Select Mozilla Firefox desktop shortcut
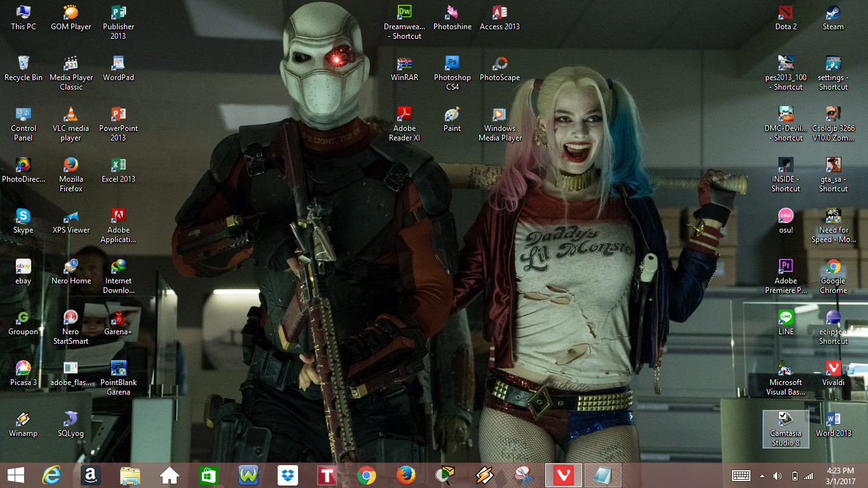Viewport: 868px width, 488px height. (x=71, y=175)
